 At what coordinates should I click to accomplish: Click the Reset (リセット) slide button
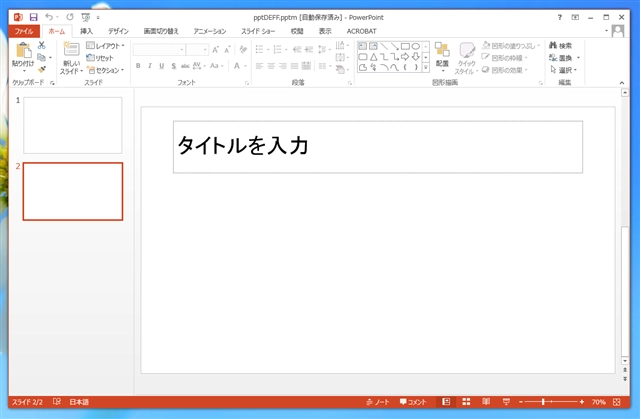coord(102,58)
